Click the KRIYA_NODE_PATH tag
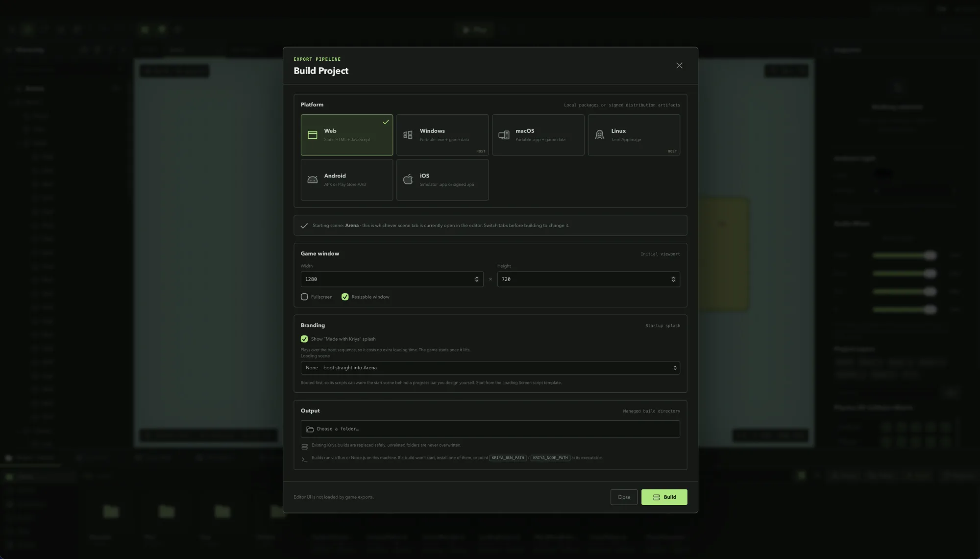980x559 pixels. [550, 458]
